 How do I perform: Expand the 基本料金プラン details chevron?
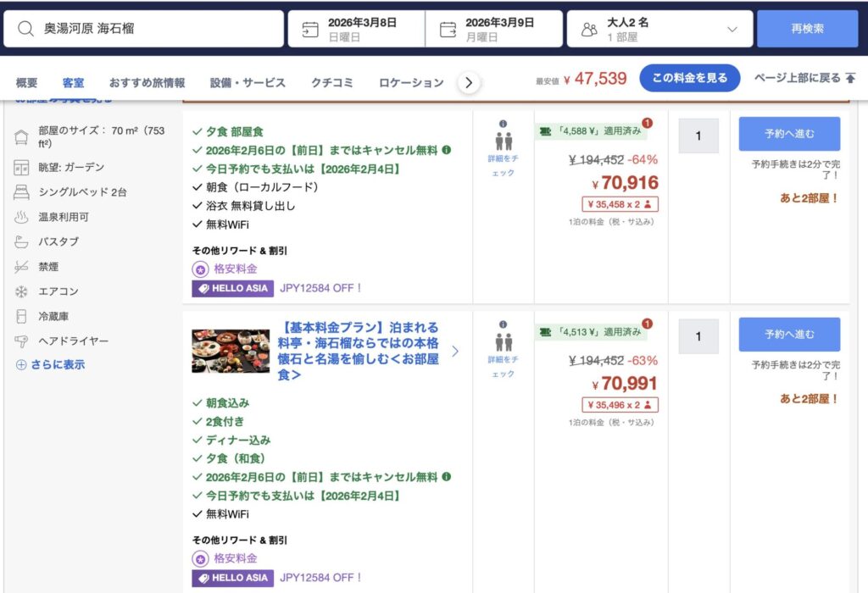(x=455, y=351)
